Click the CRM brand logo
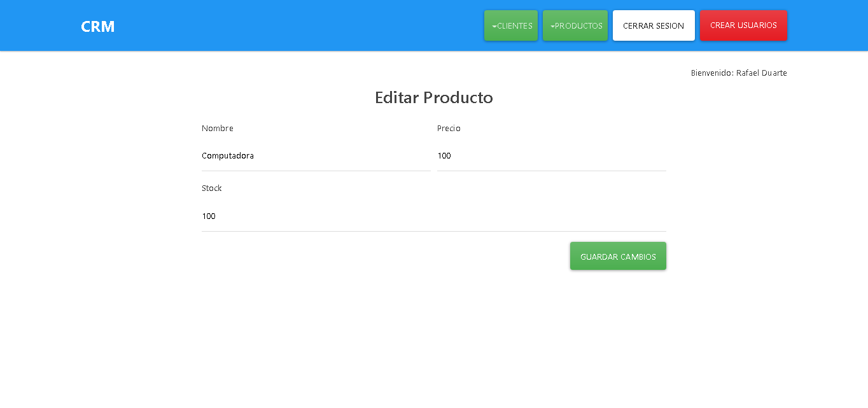 pos(97,26)
